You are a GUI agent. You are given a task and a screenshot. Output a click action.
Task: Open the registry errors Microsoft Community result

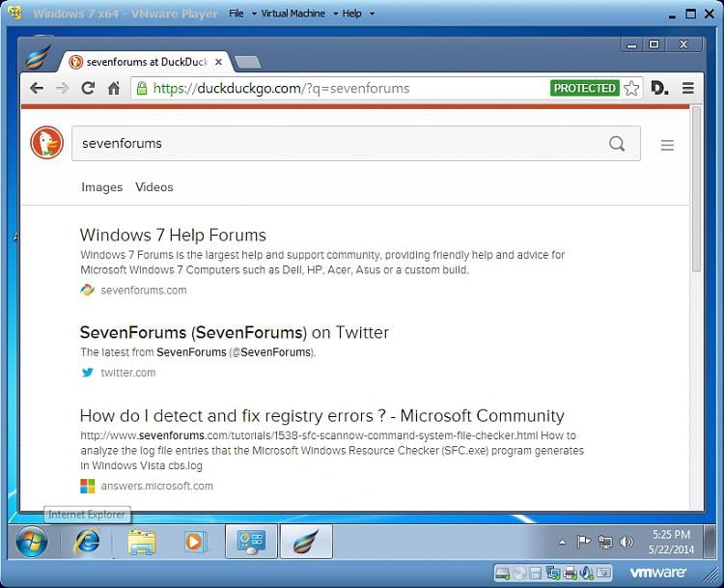(321, 415)
